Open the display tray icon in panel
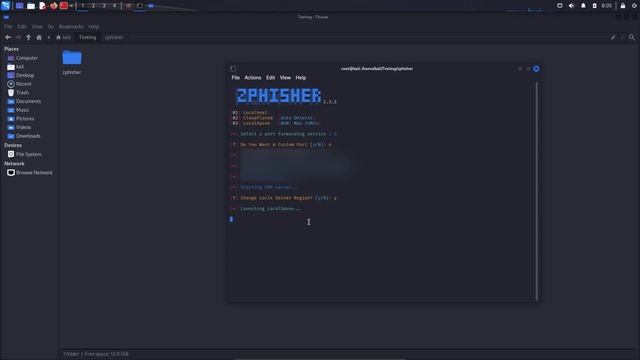 coord(560,6)
